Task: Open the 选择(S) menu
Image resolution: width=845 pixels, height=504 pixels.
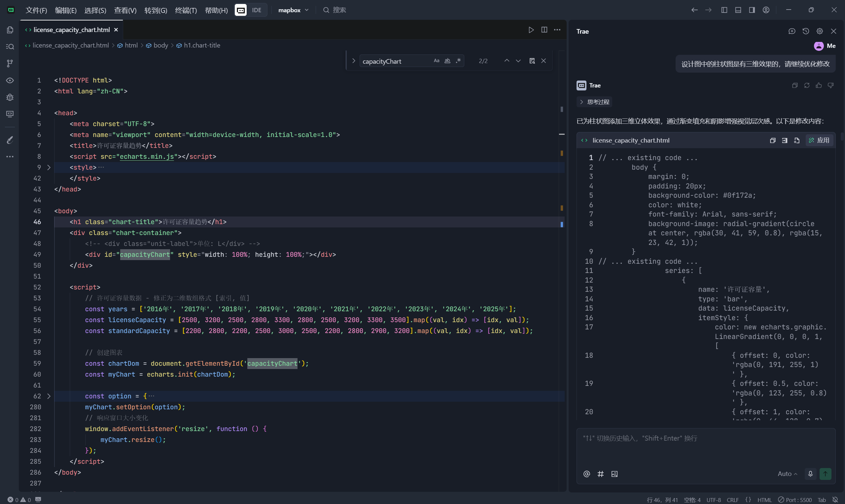Action: click(x=95, y=10)
